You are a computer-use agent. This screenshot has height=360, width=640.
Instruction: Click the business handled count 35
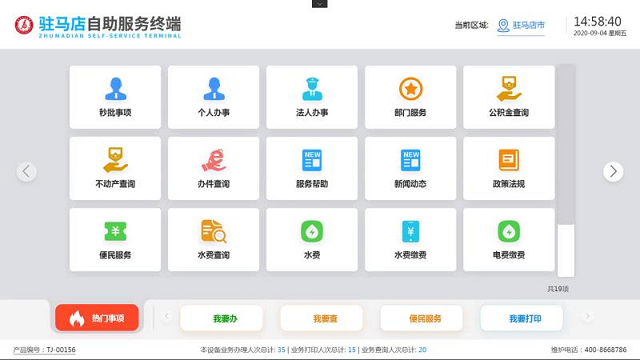click(281, 350)
